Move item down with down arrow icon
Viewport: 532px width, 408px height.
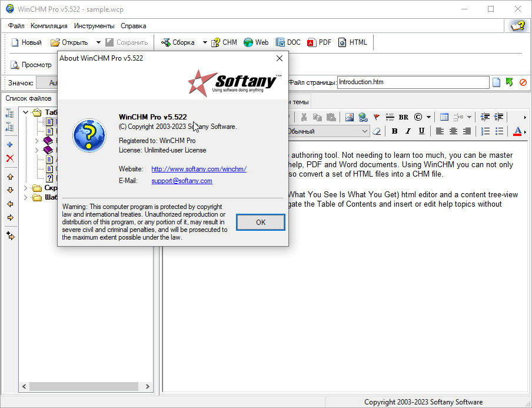(x=10, y=190)
